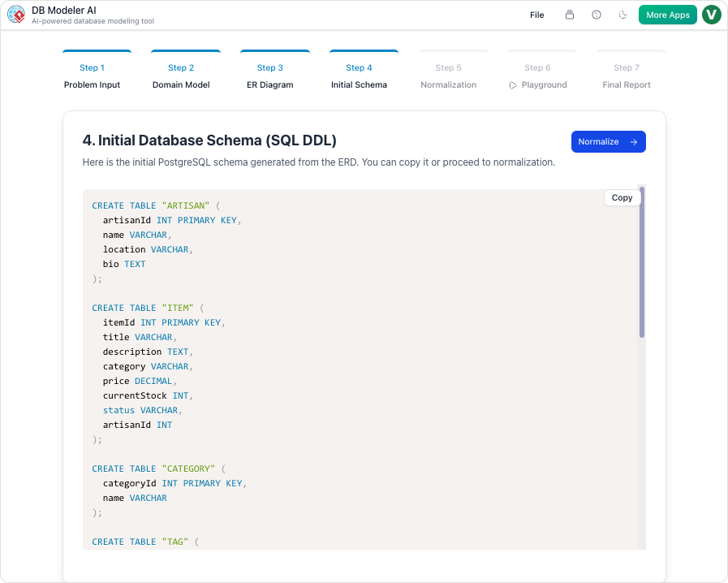This screenshot has height=583, width=728.
Task: Open help via the question mark icon
Action: [596, 15]
